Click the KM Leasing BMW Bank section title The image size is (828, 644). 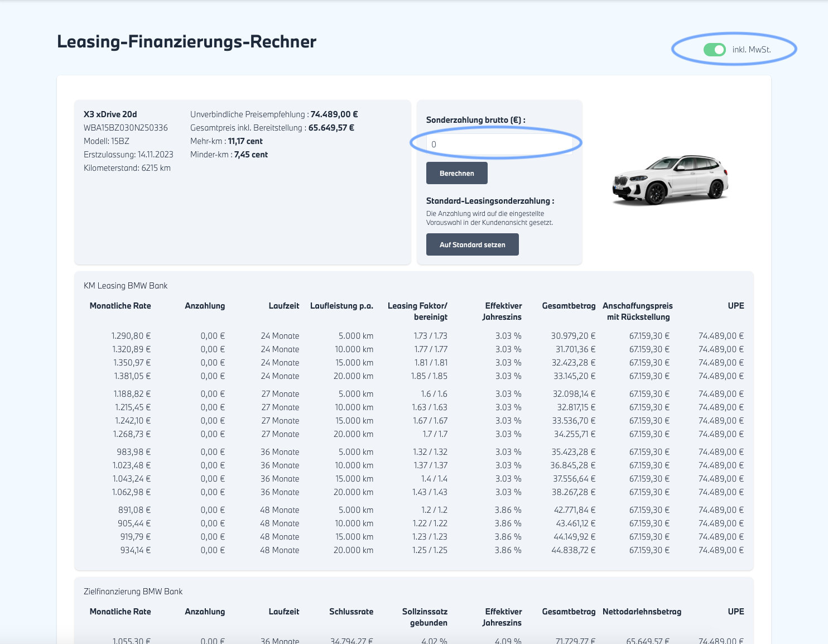(x=126, y=286)
